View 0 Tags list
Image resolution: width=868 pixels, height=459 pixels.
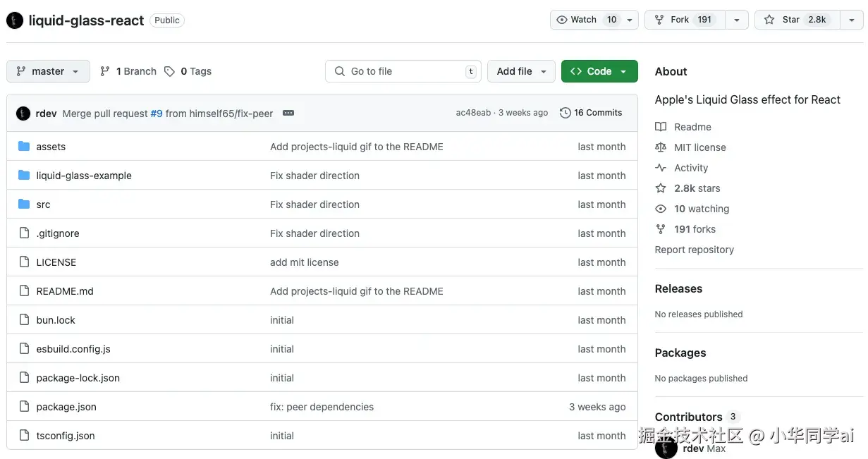(x=188, y=71)
